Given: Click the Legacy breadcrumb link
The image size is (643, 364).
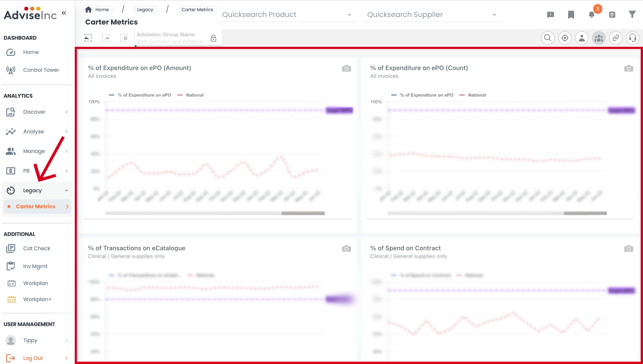Looking at the screenshot, I should 145,10.
